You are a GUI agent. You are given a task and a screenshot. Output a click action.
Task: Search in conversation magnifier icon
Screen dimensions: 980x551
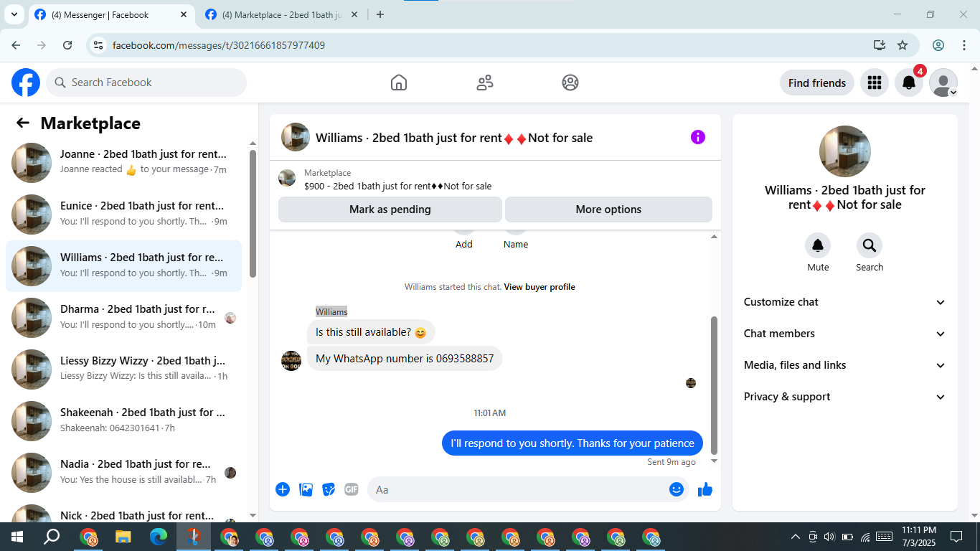[870, 246]
